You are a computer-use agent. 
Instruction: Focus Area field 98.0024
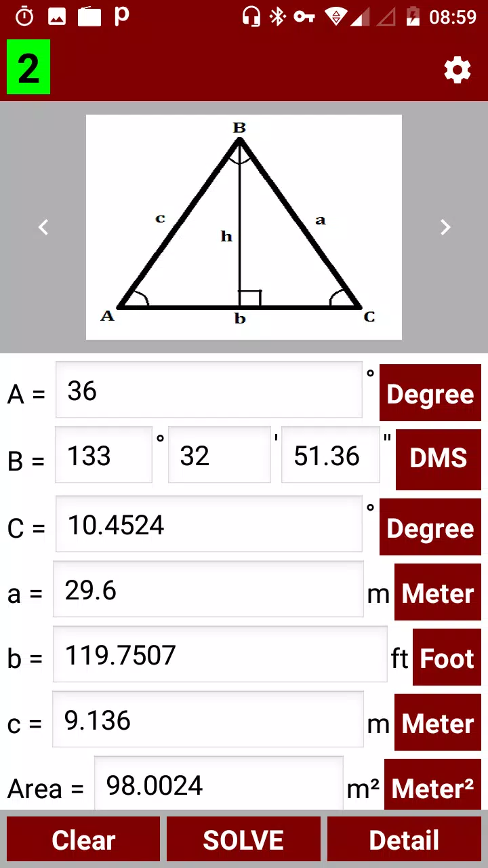[x=219, y=783]
